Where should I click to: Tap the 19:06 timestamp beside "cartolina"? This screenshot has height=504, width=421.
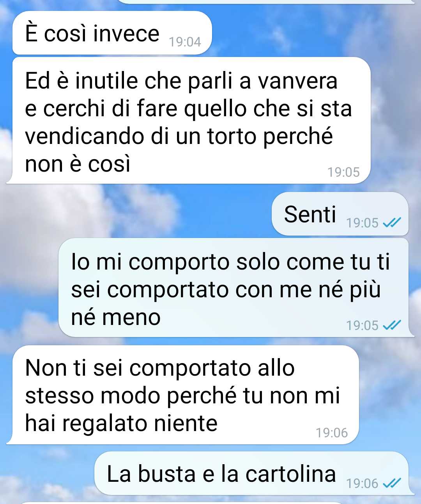[363, 483]
